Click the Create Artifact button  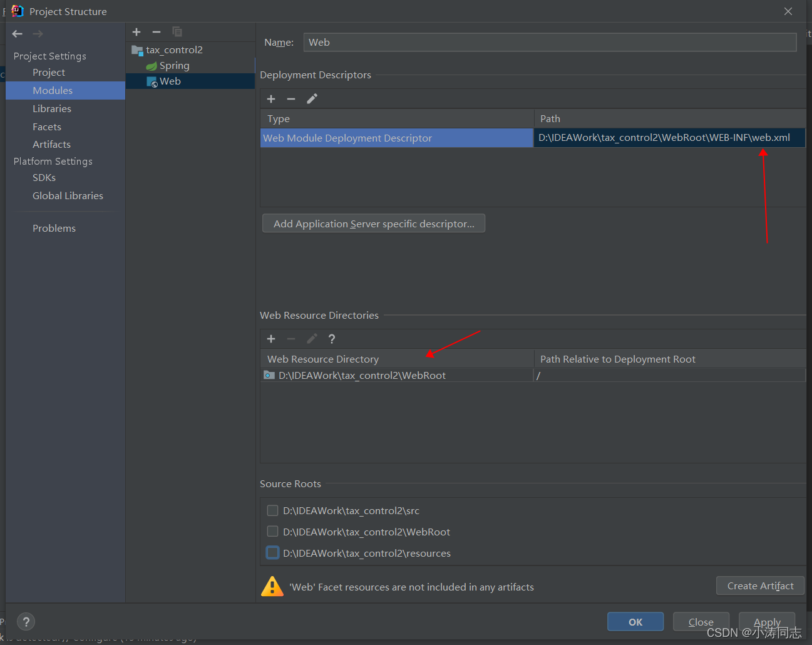(x=760, y=586)
